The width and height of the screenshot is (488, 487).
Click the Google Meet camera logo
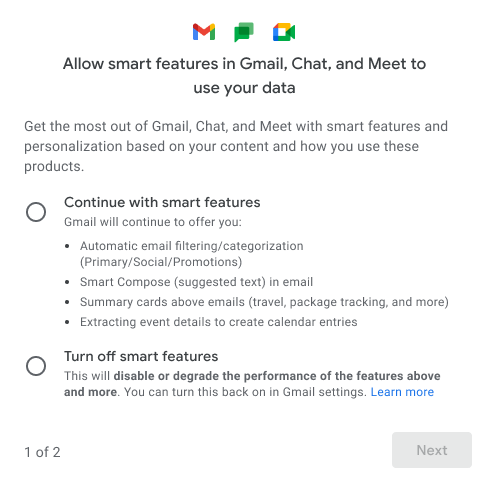coord(284,32)
